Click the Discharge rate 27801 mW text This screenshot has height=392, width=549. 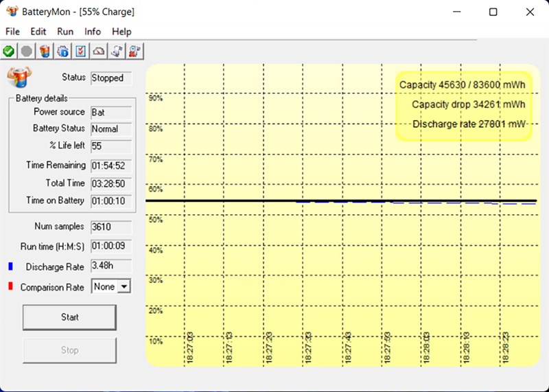point(469,124)
